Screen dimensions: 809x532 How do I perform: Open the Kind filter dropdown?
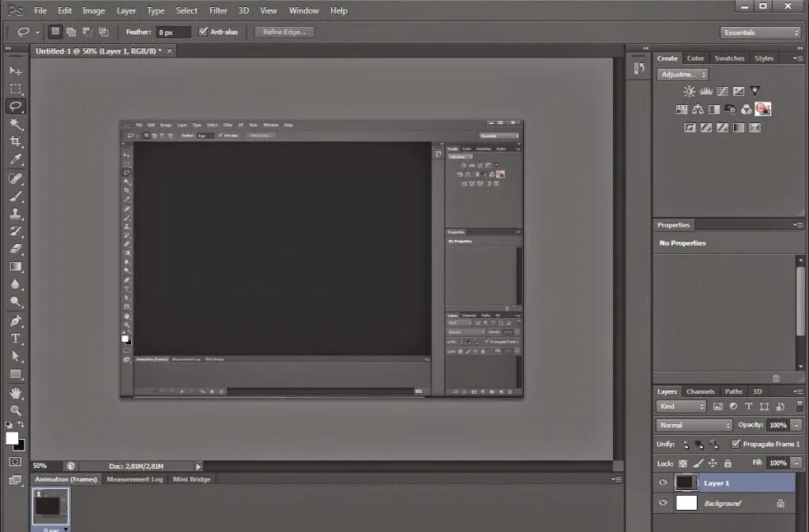(x=680, y=406)
